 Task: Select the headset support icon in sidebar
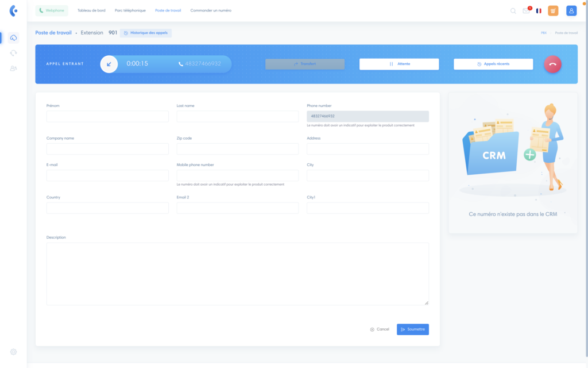tap(13, 53)
